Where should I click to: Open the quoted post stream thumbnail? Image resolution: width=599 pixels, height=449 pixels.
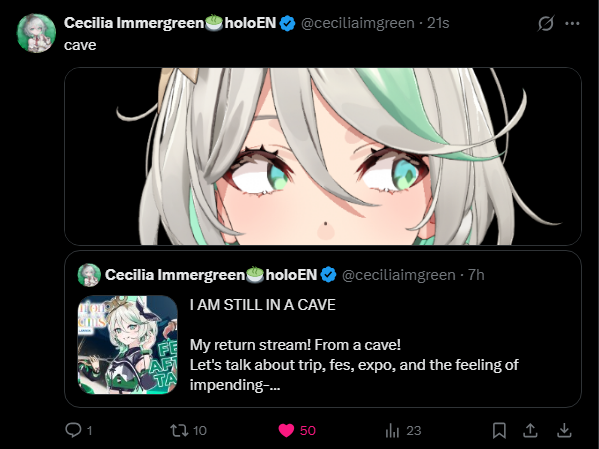click(x=128, y=345)
